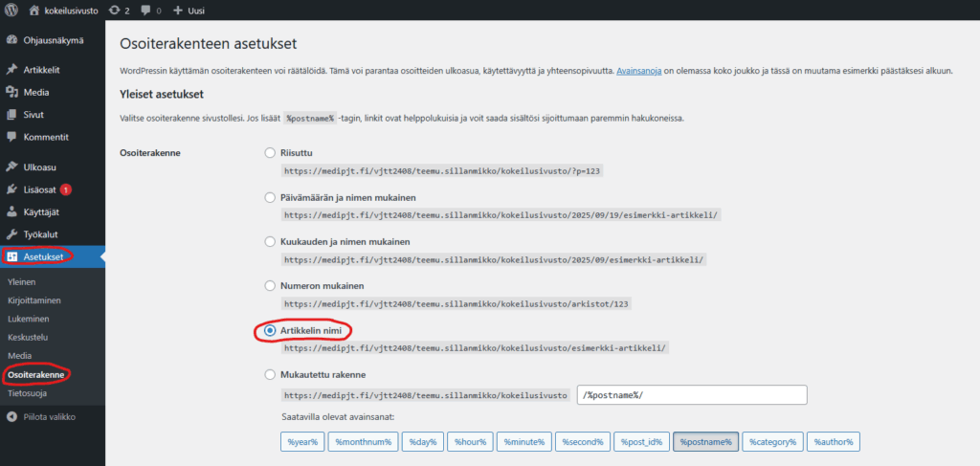This screenshot has width=980, height=466.
Task: Select the Artikkelin nimi radio button
Action: [x=270, y=330]
